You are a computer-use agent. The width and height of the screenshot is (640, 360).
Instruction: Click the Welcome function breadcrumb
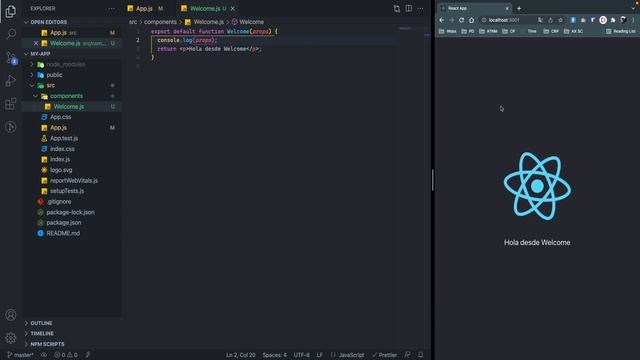pos(248,22)
